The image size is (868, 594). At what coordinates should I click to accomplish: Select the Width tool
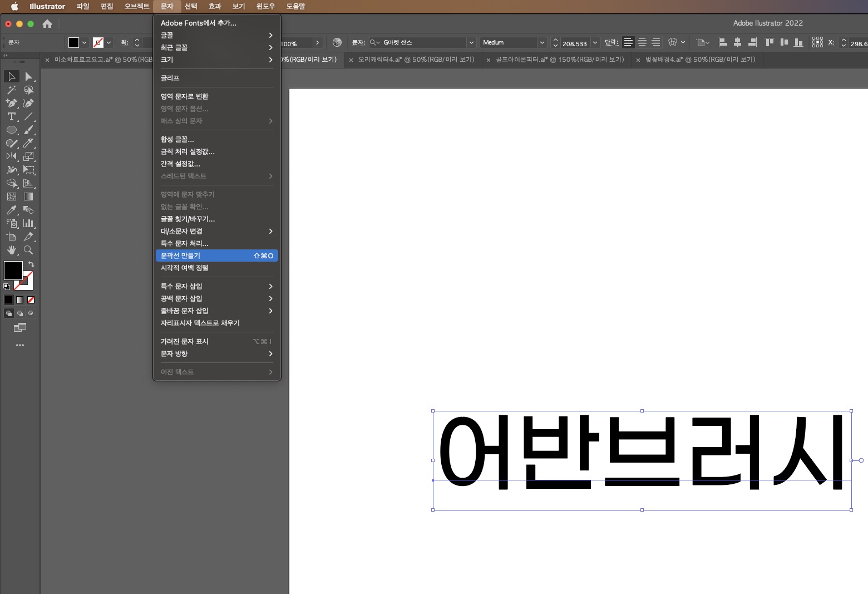point(12,170)
